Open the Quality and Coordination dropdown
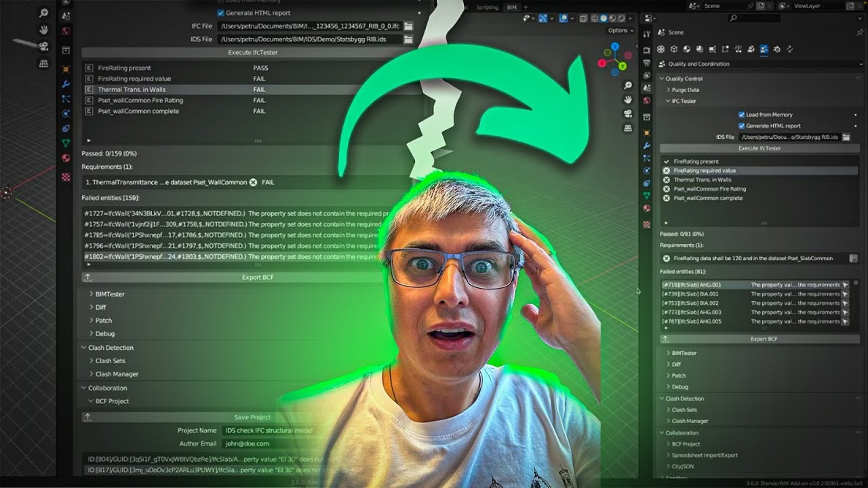The width and height of the screenshot is (868, 488). pyautogui.click(x=759, y=64)
